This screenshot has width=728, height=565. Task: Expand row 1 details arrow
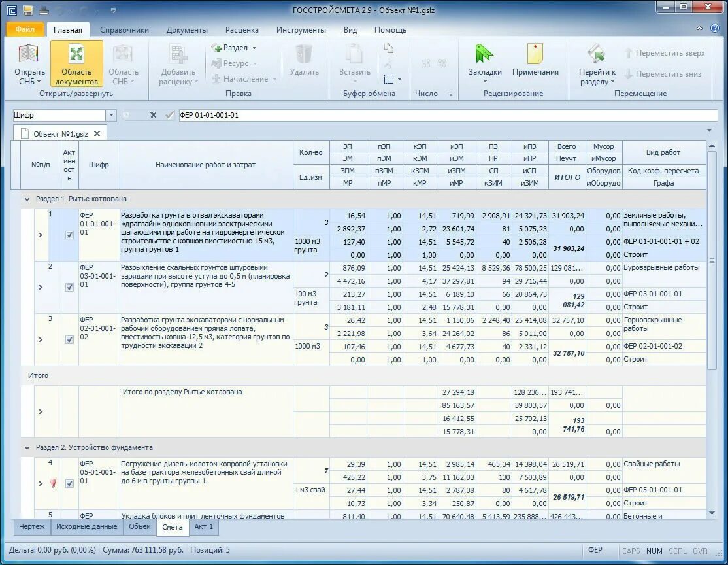click(x=41, y=235)
